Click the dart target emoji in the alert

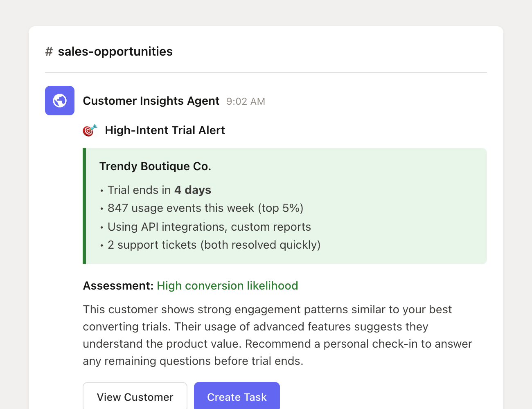point(90,130)
